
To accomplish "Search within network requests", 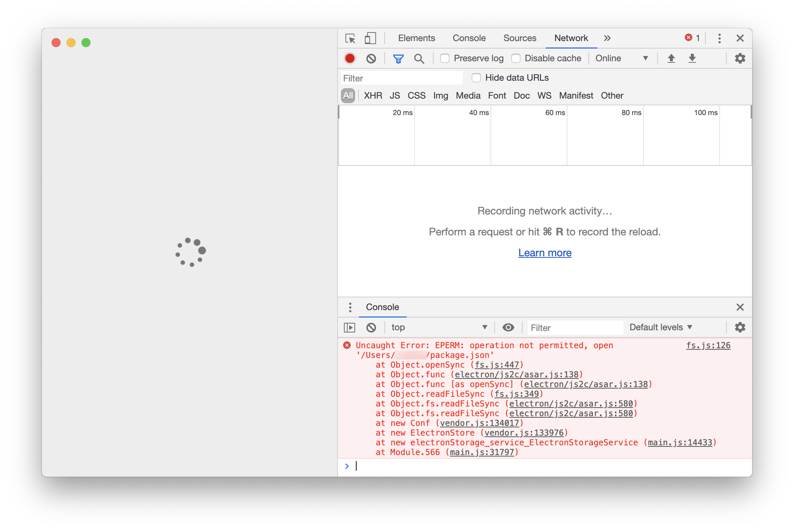I will [x=419, y=58].
